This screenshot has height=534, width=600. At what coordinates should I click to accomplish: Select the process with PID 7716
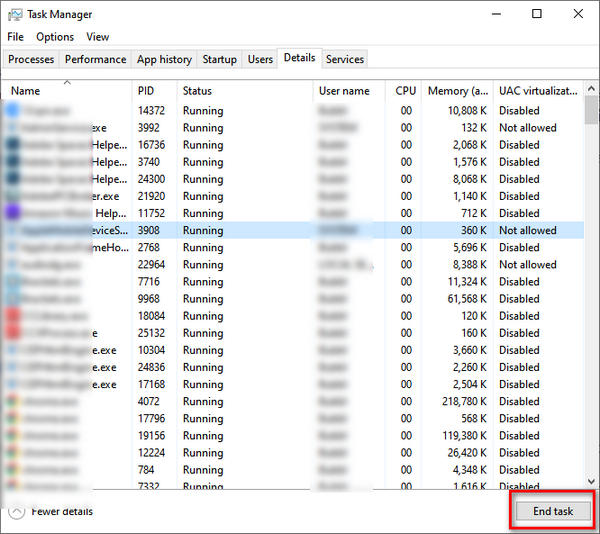tap(293, 282)
